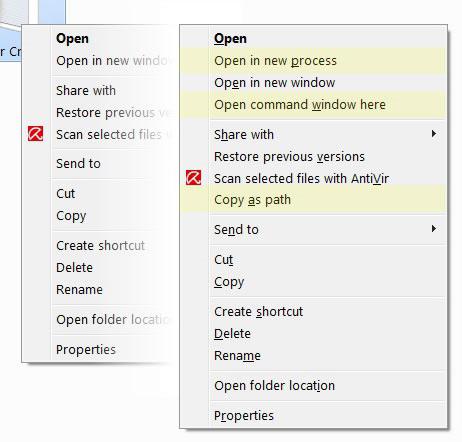The width and height of the screenshot is (462, 442).
Task: Open Properties from the right menu
Action: [313, 416]
